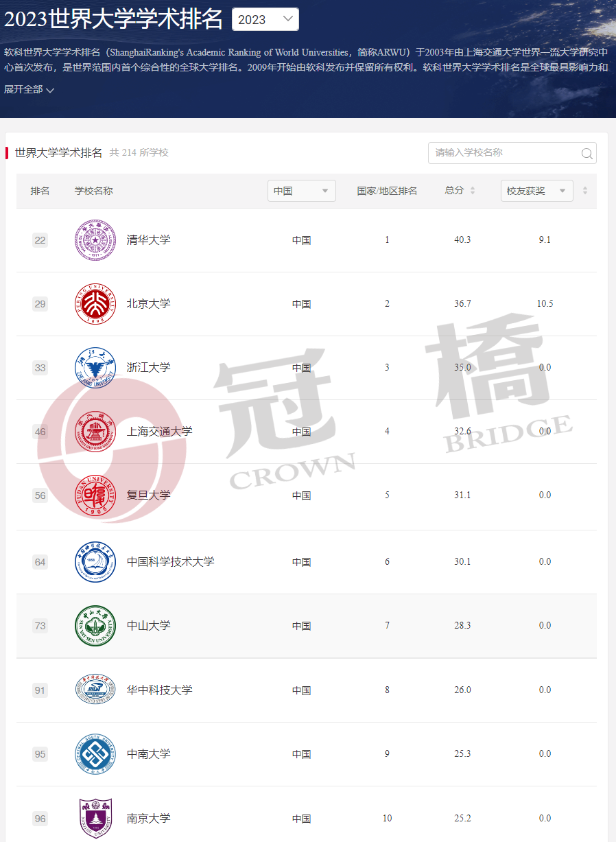The width and height of the screenshot is (616, 842).
Task: Click the 复旦大学 logo
Action: click(x=95, y=495)
